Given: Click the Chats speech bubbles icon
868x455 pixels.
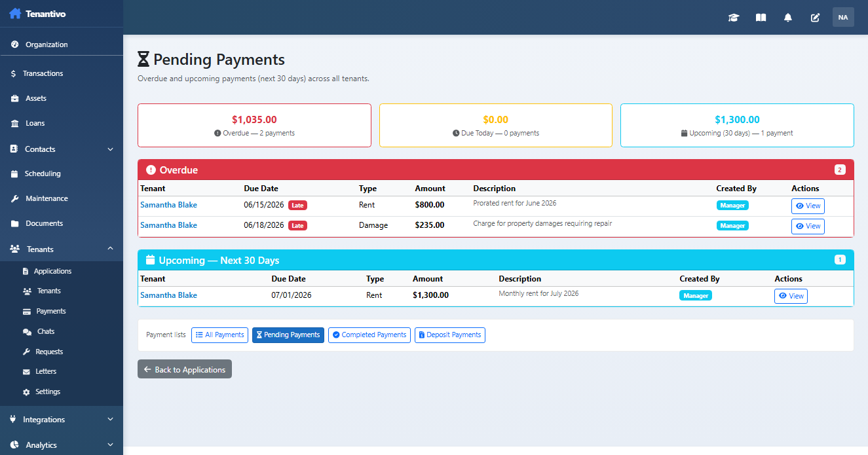Looking at the screenshot, I should pyautogui.click(x=27, y=332).
